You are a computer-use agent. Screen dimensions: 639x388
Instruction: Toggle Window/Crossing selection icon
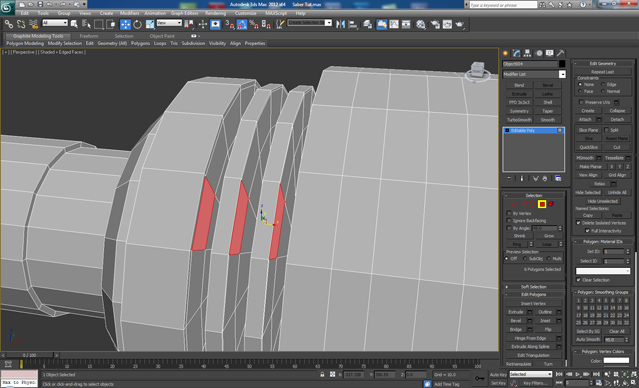(x=110, y=24)
